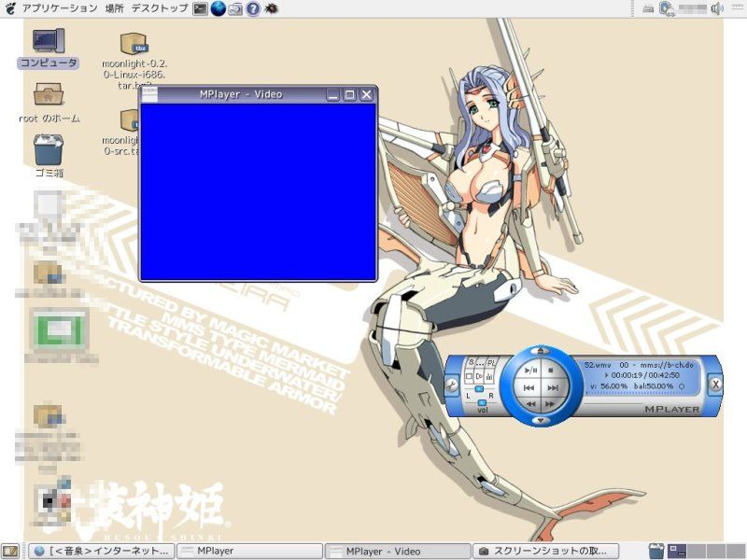
Task: Click the balance readout 'bal:50.00%'
Action: point(654,386)
